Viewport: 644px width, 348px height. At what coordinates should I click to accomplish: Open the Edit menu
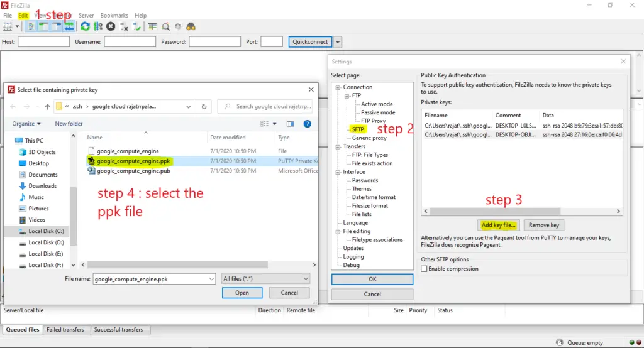click(23, 15)
